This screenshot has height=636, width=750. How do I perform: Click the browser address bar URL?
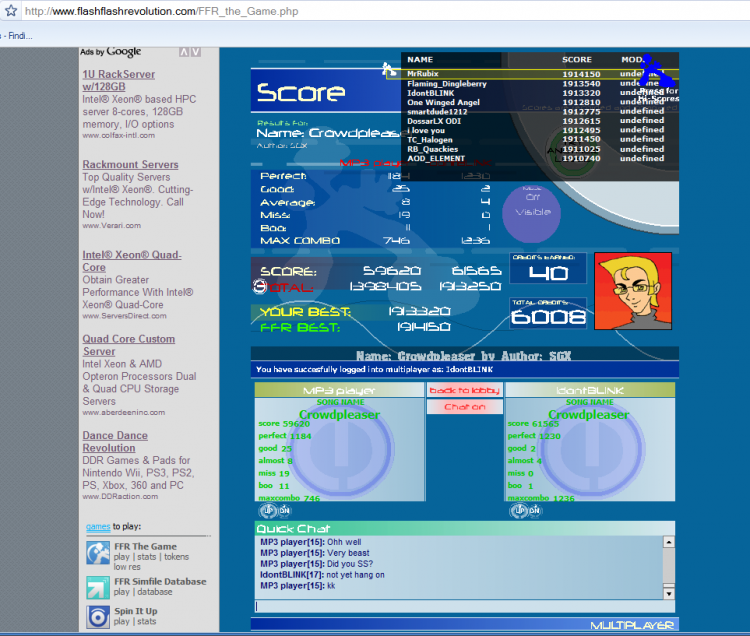point(162,11)
